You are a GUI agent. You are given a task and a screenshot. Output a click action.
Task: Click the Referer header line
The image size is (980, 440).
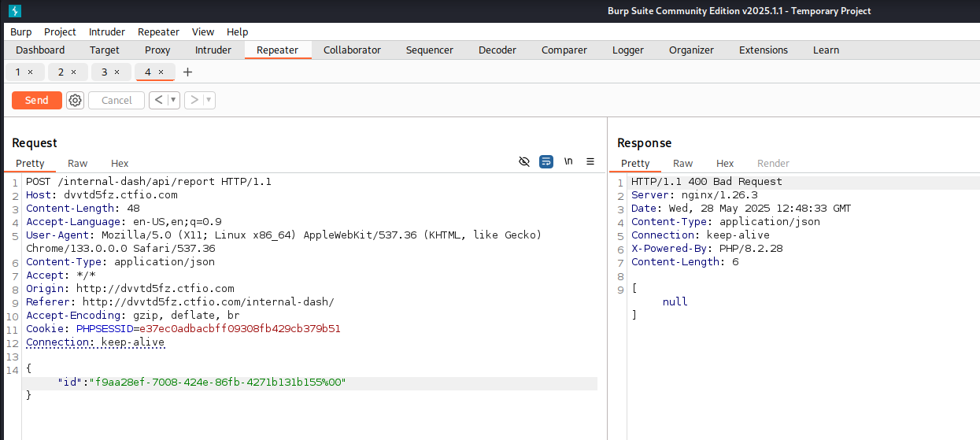[x=180, y=301]
